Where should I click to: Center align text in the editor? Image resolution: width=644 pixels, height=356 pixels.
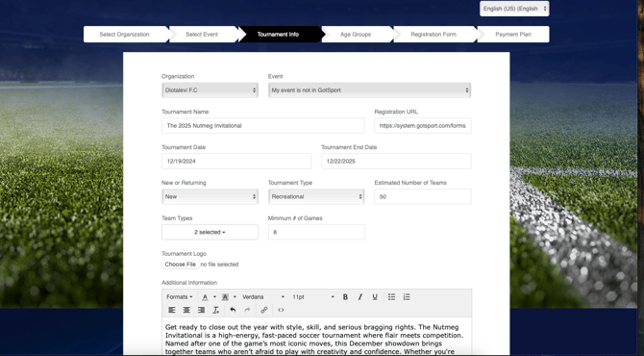[x=186, y=310]
